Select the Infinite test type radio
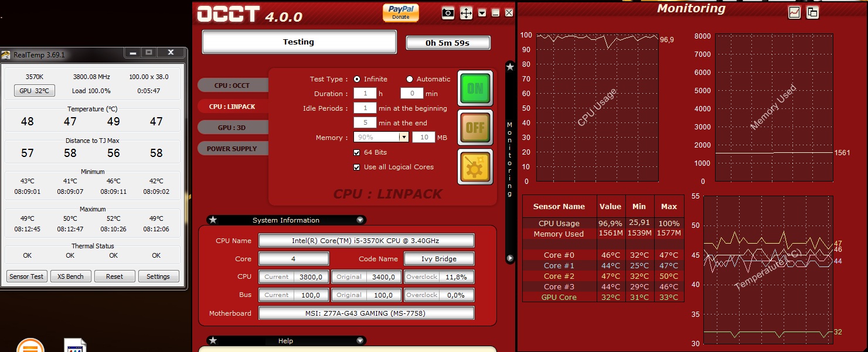The image size is (868, 352). [x=357, y=79]
